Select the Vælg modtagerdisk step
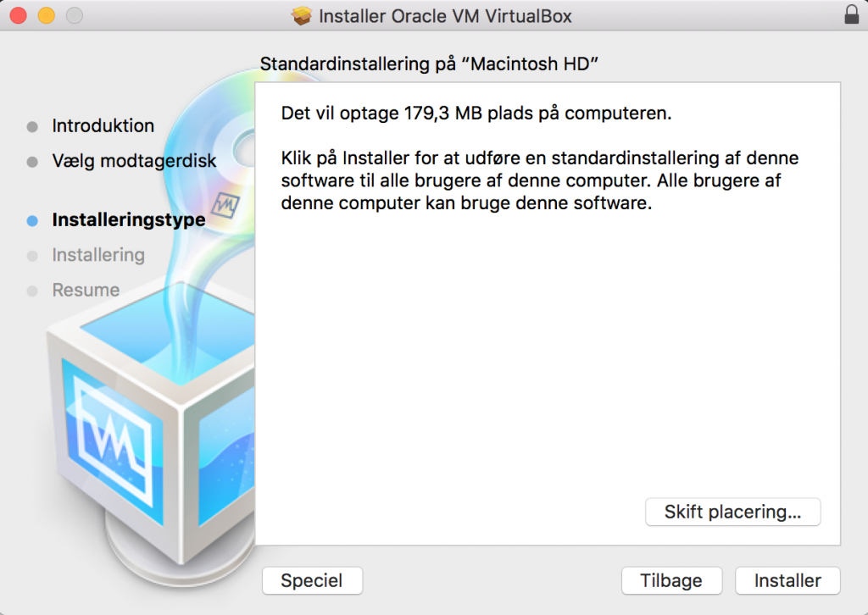Screen dimensions: 868x615 (x=134, y=161)
